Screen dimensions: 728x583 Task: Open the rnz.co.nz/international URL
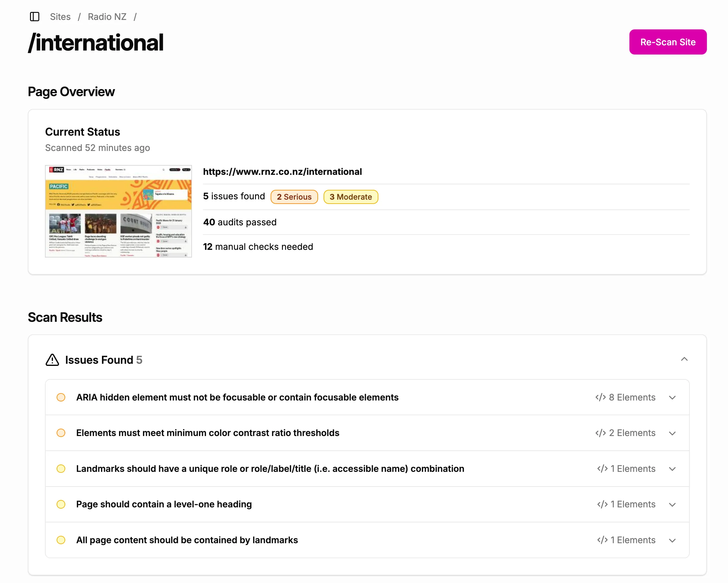tap(282, 171)
